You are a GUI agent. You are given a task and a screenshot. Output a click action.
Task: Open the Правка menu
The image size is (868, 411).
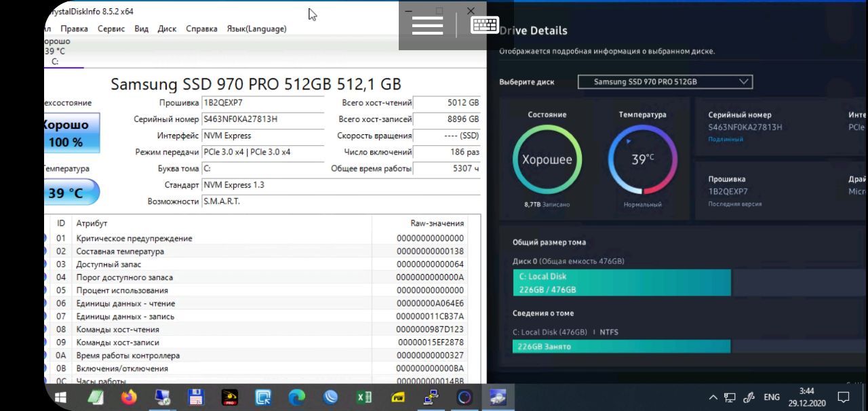coord(74,28)
